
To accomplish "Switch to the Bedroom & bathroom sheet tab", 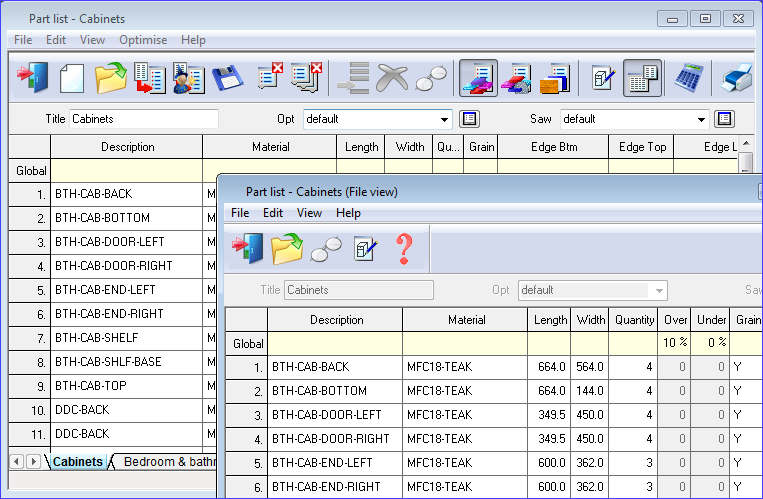I will click(x=168, y=462).
